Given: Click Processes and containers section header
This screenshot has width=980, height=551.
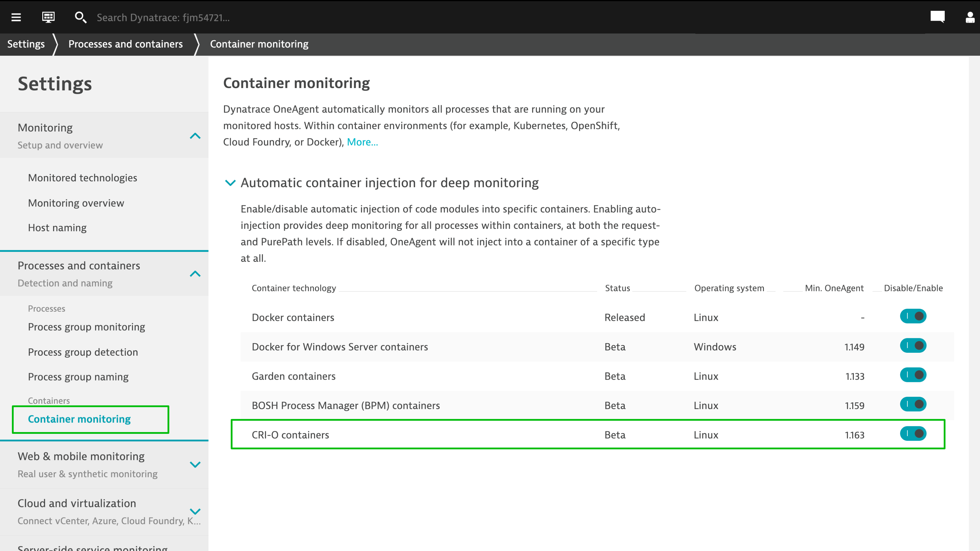Looking at the screenshot, I should click(104, 274).
